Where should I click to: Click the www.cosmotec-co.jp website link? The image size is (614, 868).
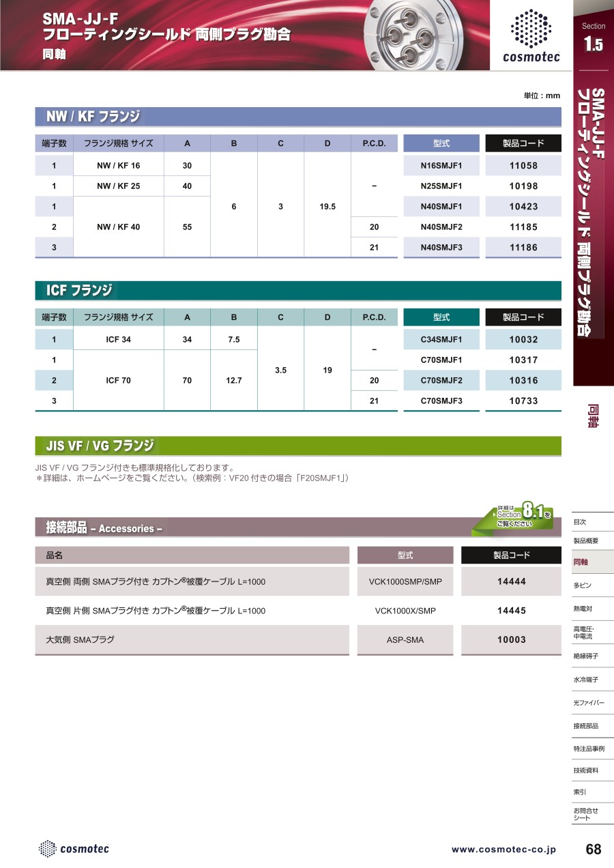tap(503, 850)
